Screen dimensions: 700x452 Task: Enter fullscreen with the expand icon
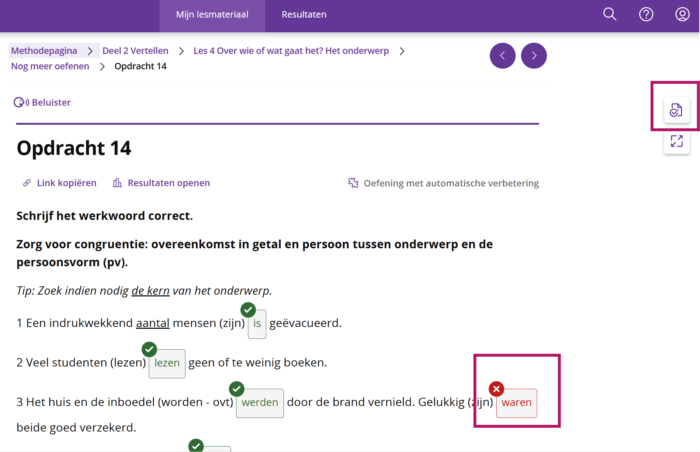[x=677, y=142]
